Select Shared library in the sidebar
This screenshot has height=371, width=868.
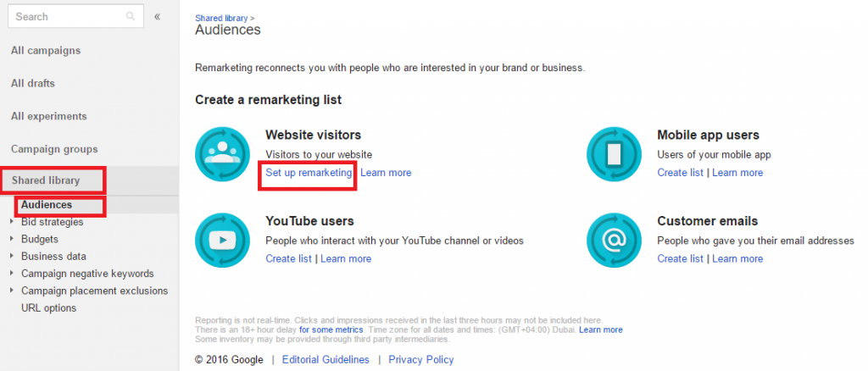tap(46, 180)
